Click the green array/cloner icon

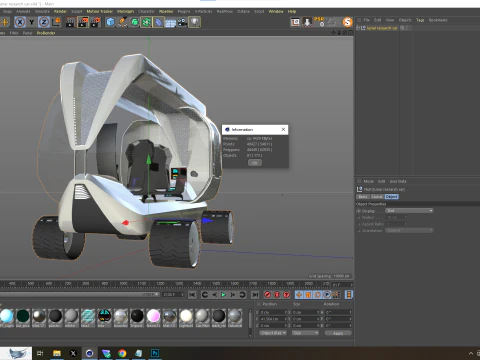point(146,22)
